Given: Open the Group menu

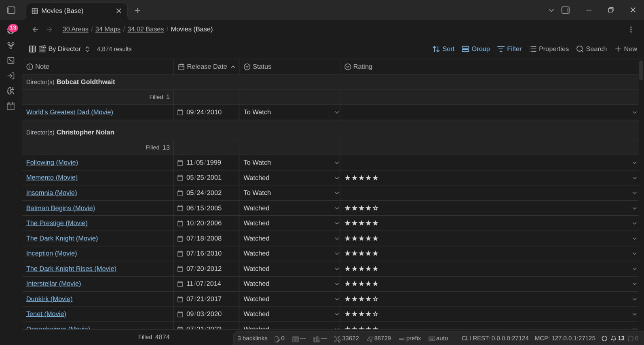Looking at the screenshot, I should click(x=476, y=49).
